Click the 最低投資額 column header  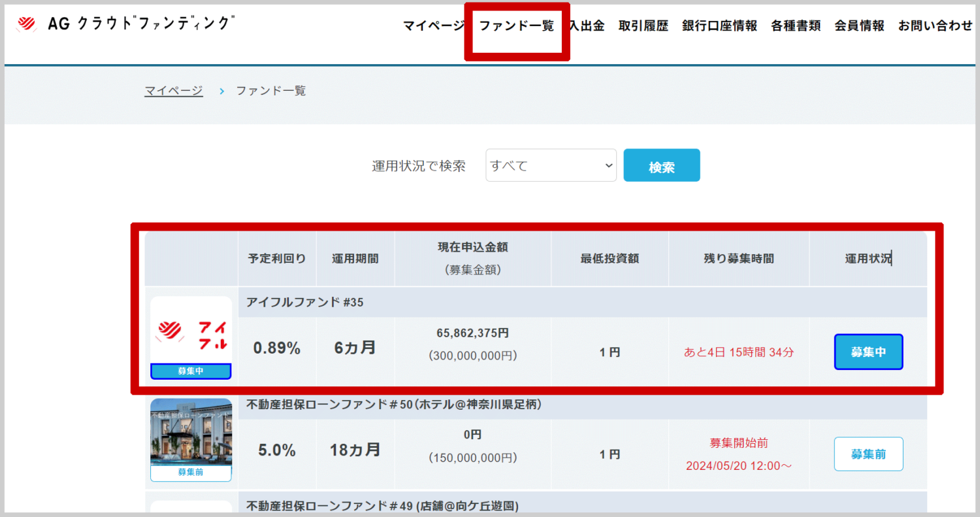[610, 258]
